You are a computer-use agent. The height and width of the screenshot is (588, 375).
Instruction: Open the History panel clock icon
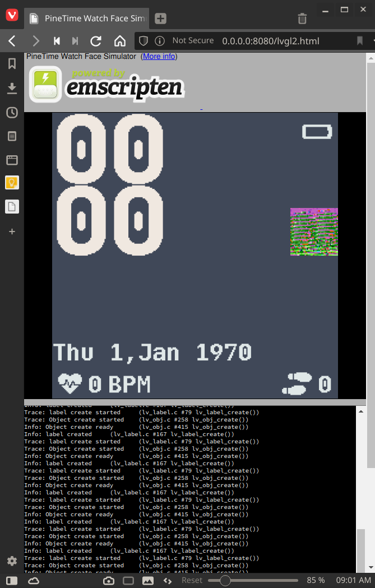click(x=12, y=113)
